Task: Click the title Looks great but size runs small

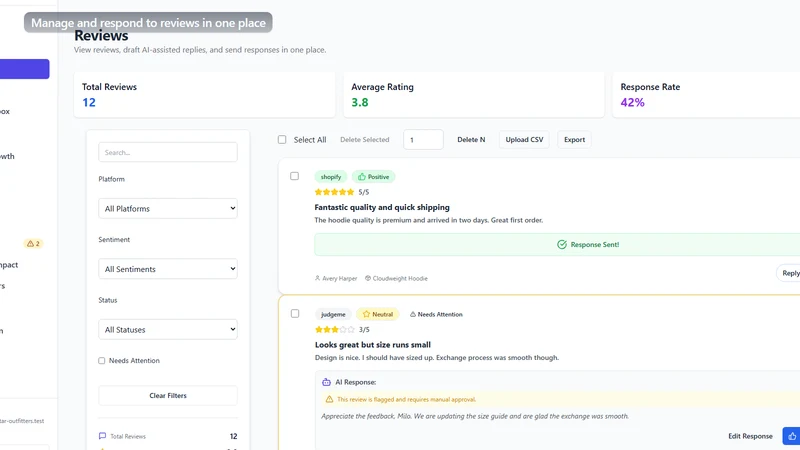Action: (x=373, y=345)
